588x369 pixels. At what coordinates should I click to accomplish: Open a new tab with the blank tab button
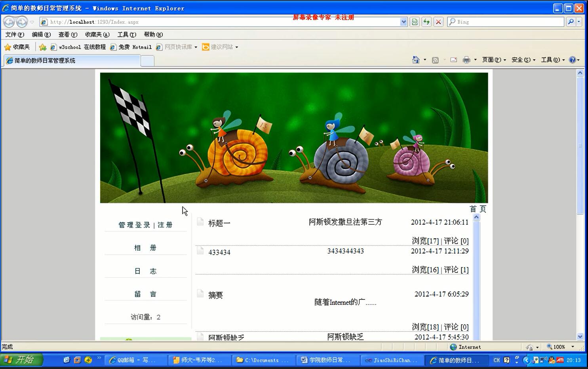(147, 61)
